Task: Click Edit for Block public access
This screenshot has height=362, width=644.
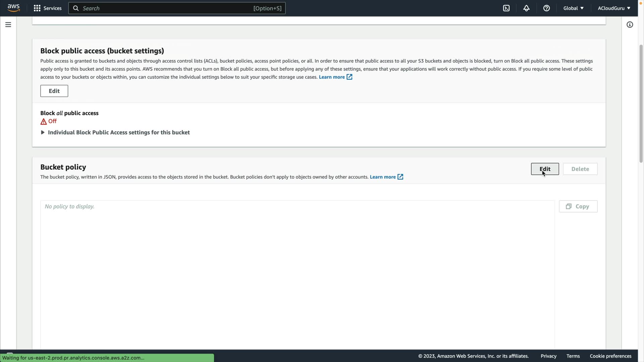Action: (54, 91)
